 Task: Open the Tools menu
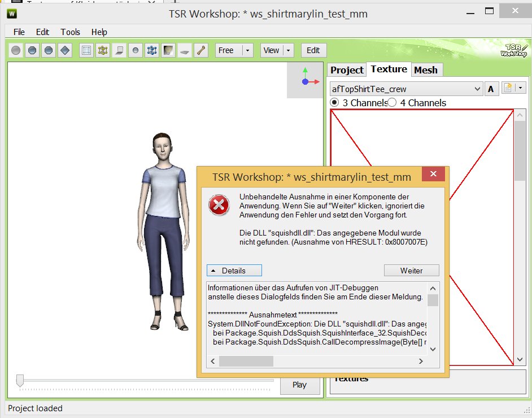coord(71,32)
